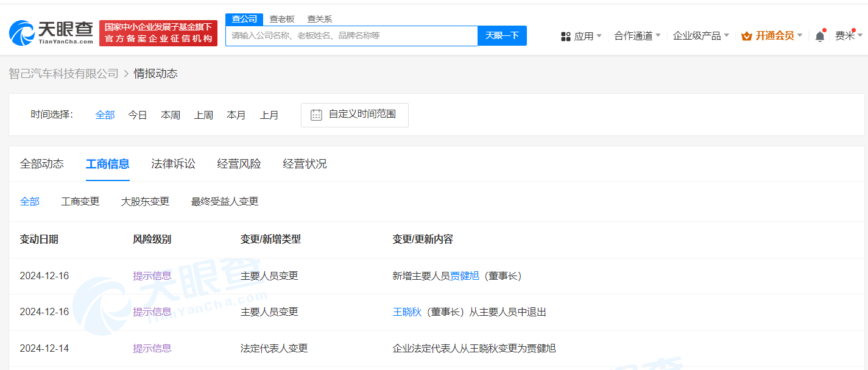Expand the 合作通道 dropdown
The height and width of the screenshot is (370, 868).
pos(637,36)
